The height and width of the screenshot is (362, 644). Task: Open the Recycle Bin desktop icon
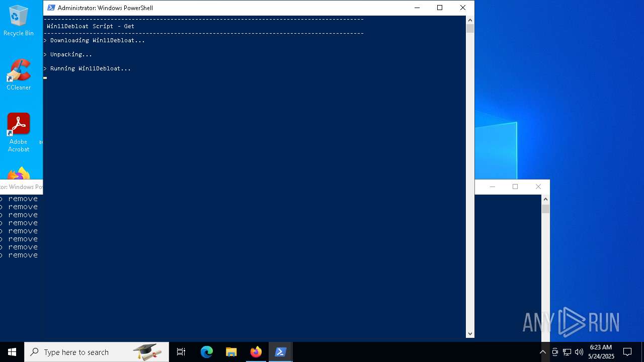point(19,21)
